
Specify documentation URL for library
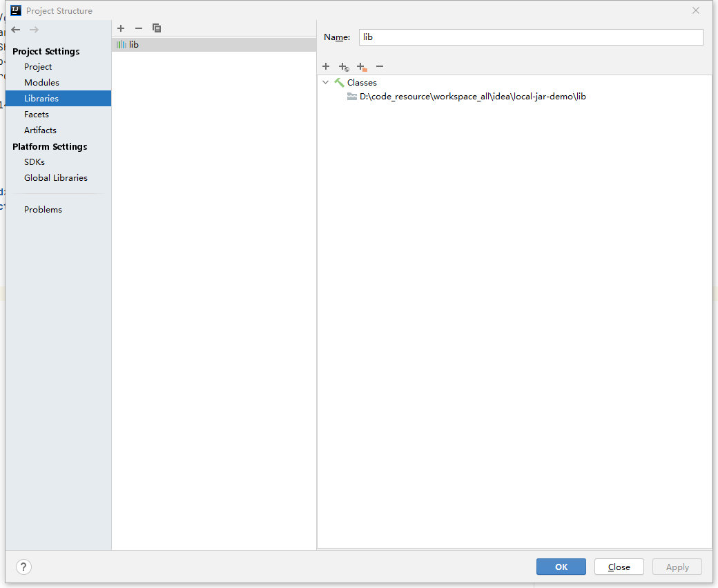344,67
